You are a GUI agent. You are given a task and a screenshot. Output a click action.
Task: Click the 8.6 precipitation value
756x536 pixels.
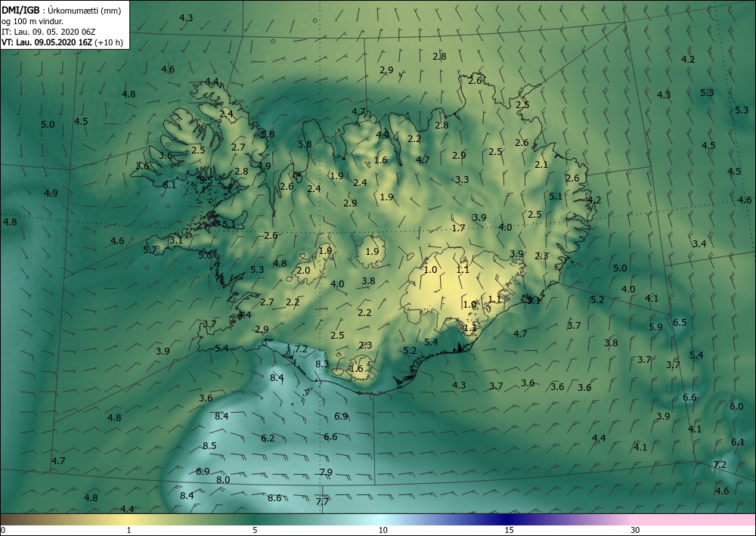click(x=274, y=498)
